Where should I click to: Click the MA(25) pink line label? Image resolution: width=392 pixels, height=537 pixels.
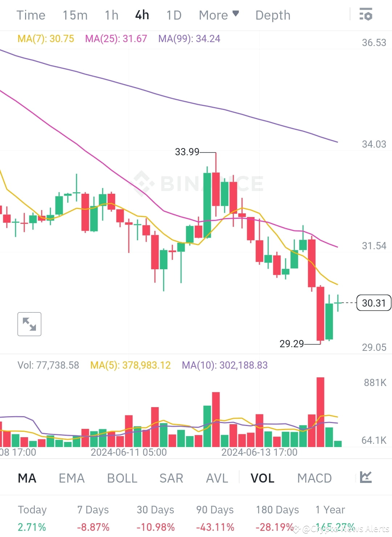(116, 38)
